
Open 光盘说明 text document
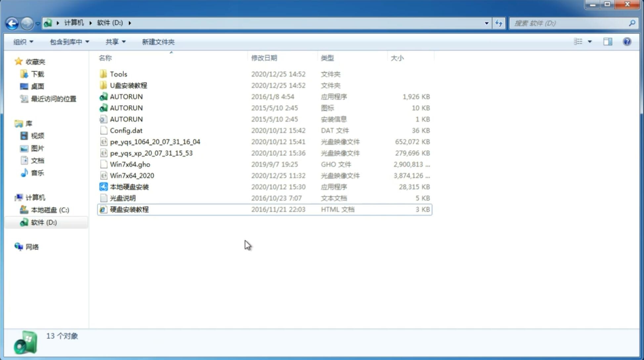(x=123, y=198)
